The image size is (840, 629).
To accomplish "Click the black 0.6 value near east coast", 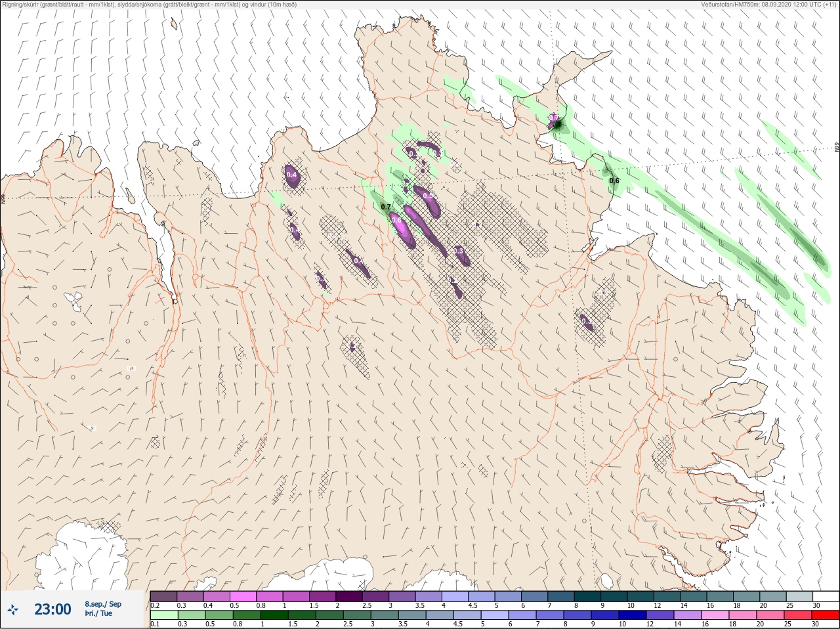I will coord(614,181).
